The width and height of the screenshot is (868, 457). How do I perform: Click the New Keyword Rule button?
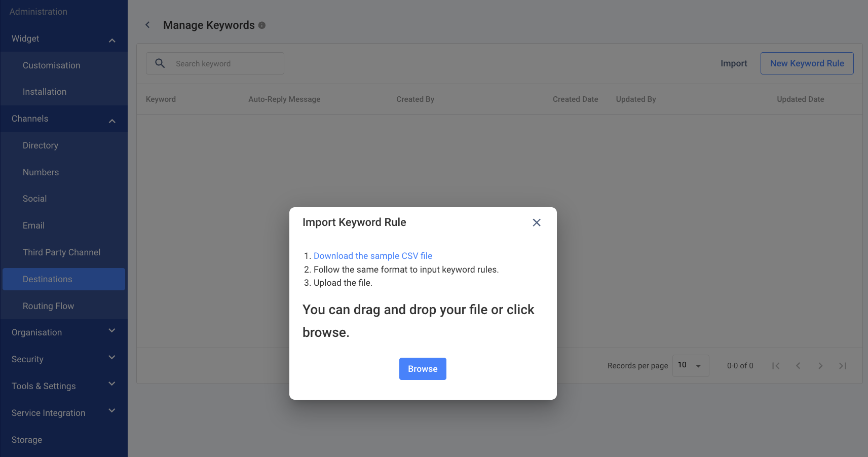(807, 63)
